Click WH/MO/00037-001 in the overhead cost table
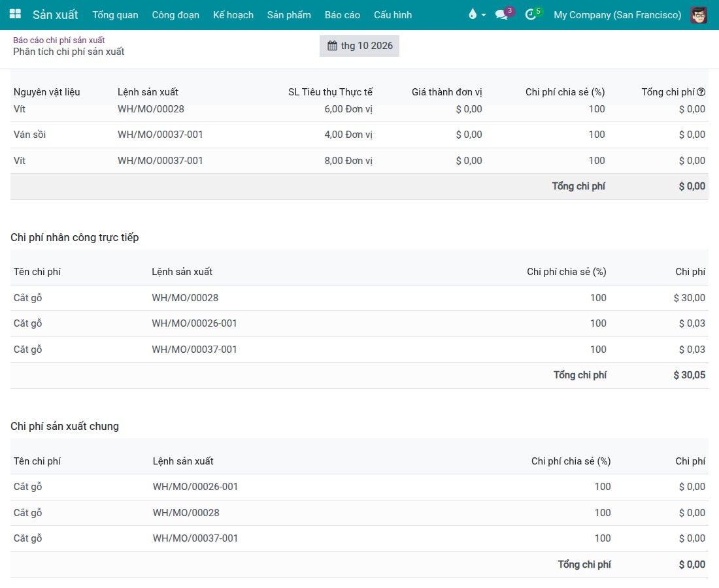 [195, 538]
